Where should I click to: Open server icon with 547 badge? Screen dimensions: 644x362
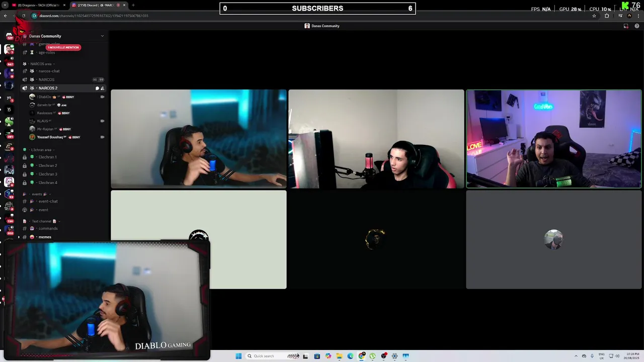[9, 61]
